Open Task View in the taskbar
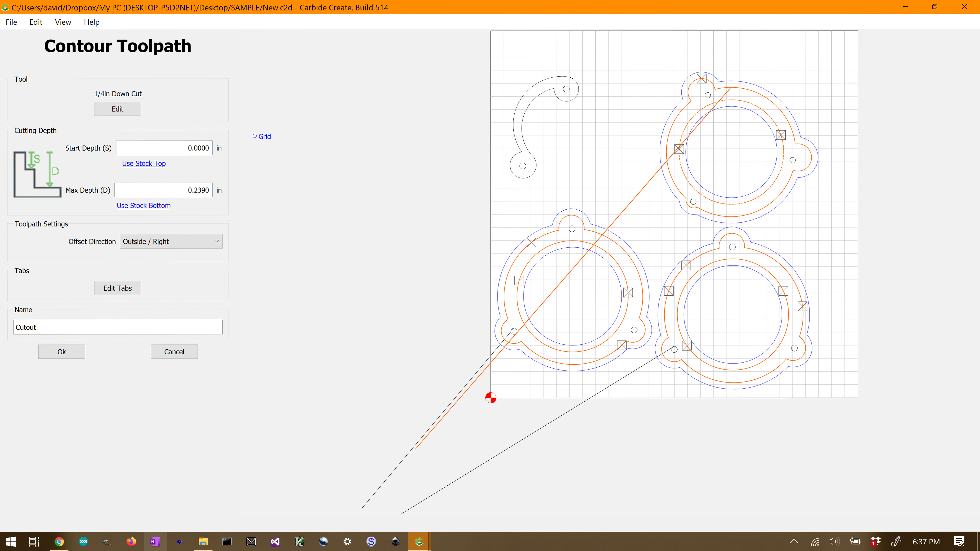Viewport: 980px width, 551px height. tap(34, 542)
